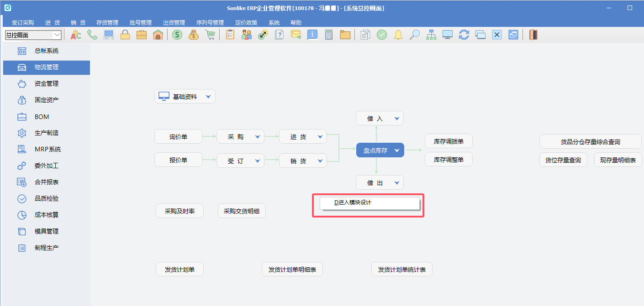Click the padlock icon in toolbar
644x306 pixels.
pyautogui.click(x=125, y=35)
